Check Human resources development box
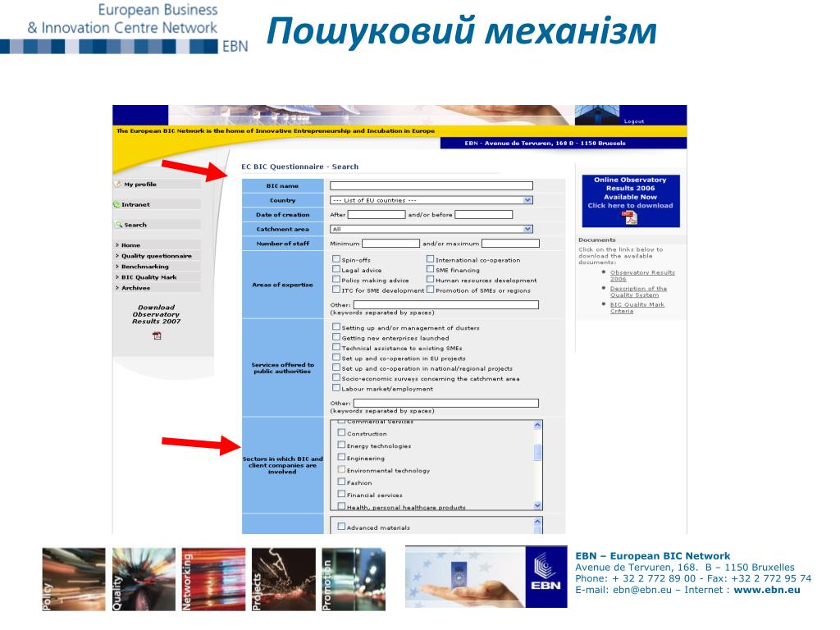The width and height of the screenshot is (840, 630). [430, 279]
